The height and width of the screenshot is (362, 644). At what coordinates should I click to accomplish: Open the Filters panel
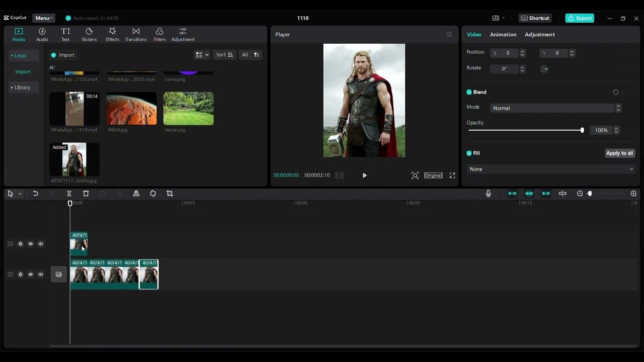click(x=159, y=34)
